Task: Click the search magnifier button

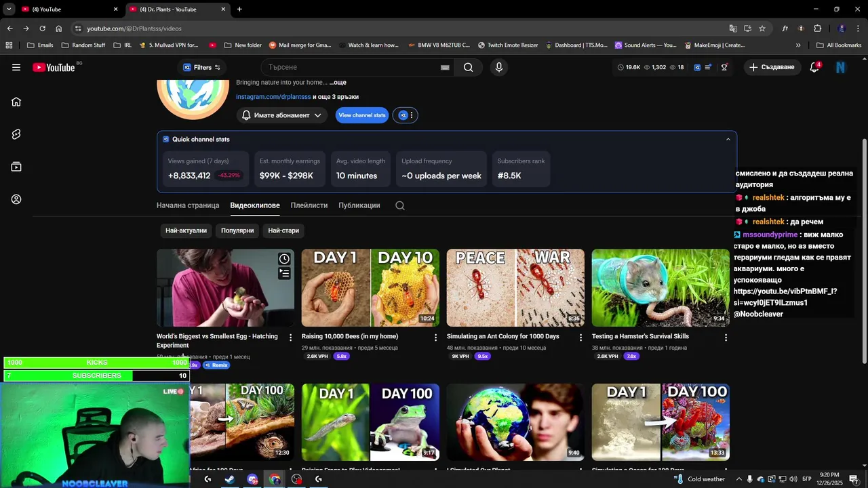Action: tap(469, 67)
